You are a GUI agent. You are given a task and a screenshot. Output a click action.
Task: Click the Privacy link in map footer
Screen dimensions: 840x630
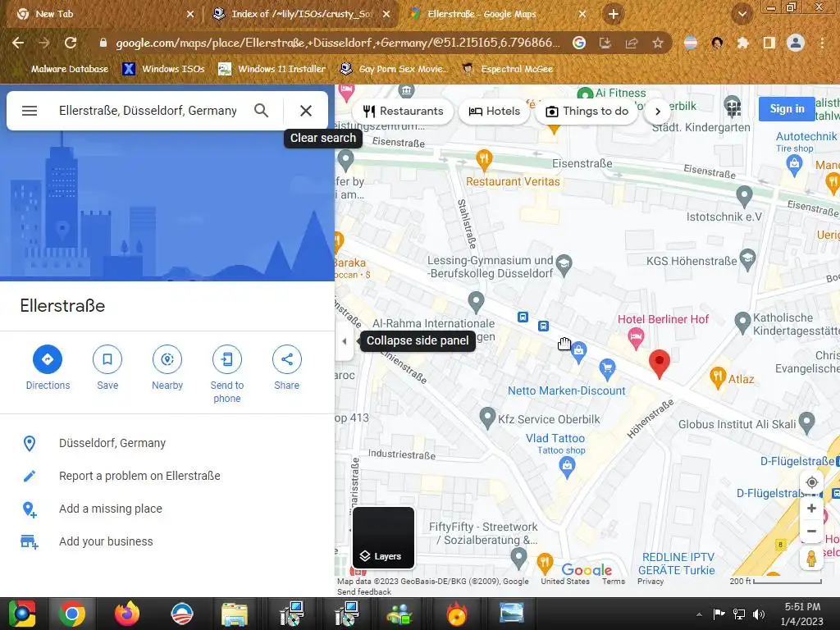651,582
